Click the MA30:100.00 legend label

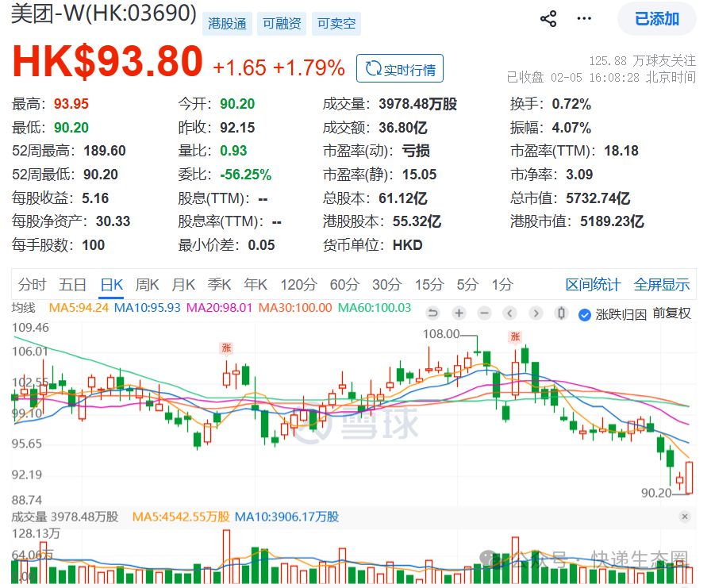click(295, 308)
